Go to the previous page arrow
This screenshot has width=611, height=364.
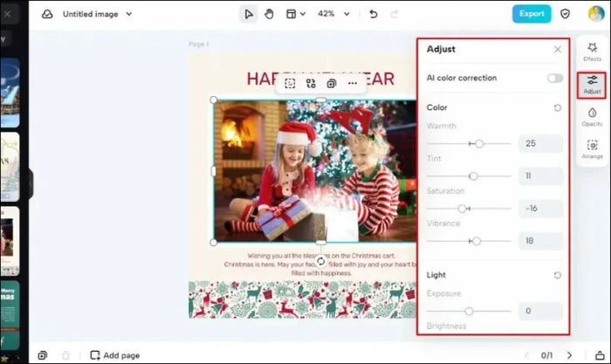pyautogui.click(x=527, y=355)
